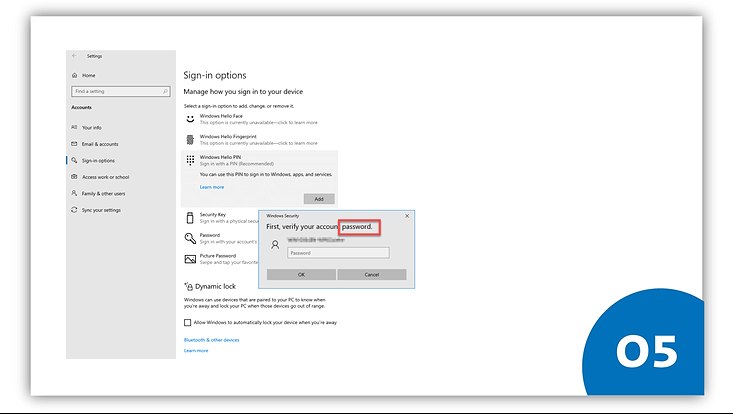Image resolution: width=733 pixels, height=414 pixels.
Task: Go to Home in Settings sidebar
Action: click(89, 75)
